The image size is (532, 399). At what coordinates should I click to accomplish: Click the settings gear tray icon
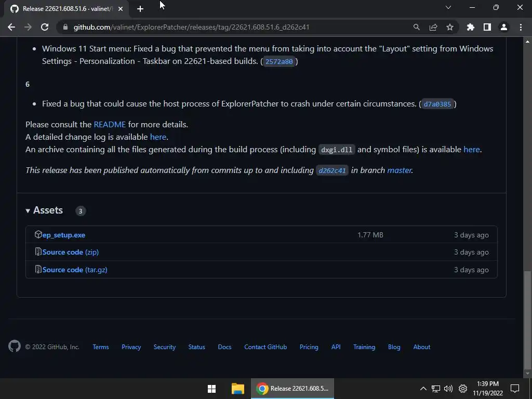pos(463,389)
